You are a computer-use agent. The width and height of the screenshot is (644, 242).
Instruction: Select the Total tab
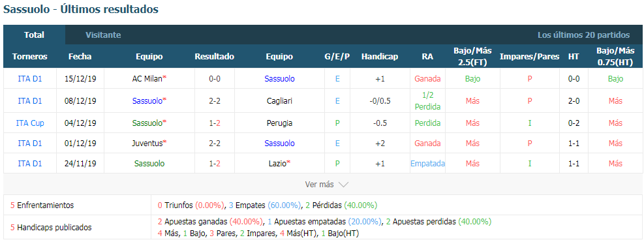pyautogui.click(x=34, y=35)
